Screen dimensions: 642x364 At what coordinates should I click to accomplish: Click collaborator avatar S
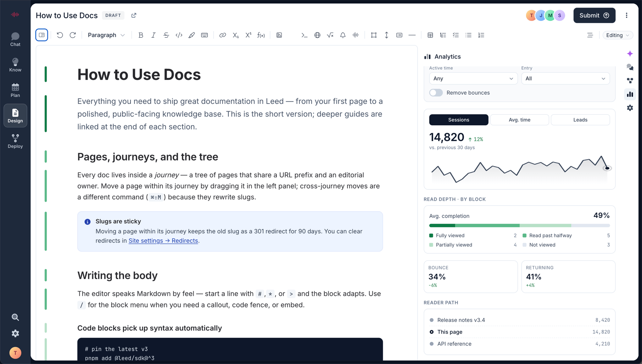tap(560, 15)
